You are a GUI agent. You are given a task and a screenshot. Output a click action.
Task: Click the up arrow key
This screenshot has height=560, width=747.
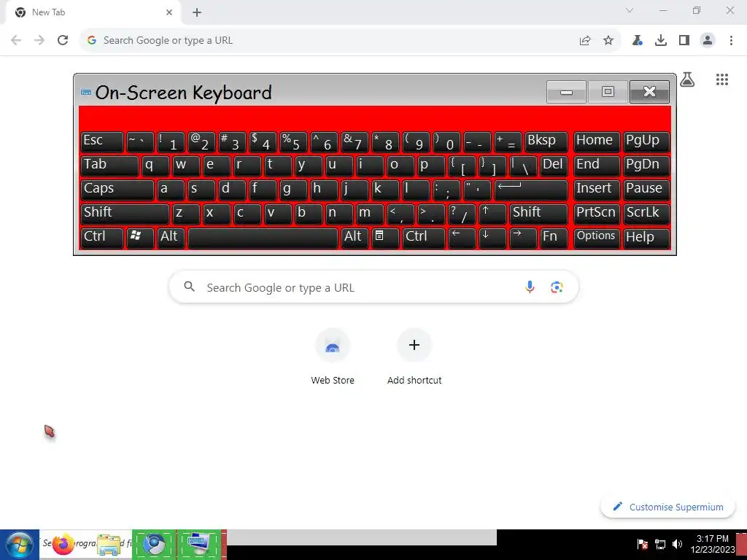tap(492, 214)
